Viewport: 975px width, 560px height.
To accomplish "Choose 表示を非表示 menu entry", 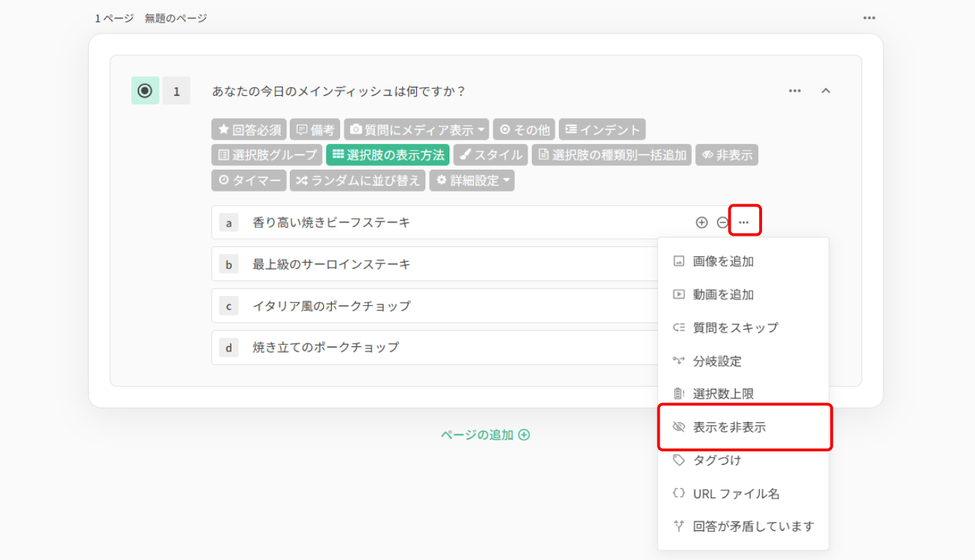I will tap(743, 427).
